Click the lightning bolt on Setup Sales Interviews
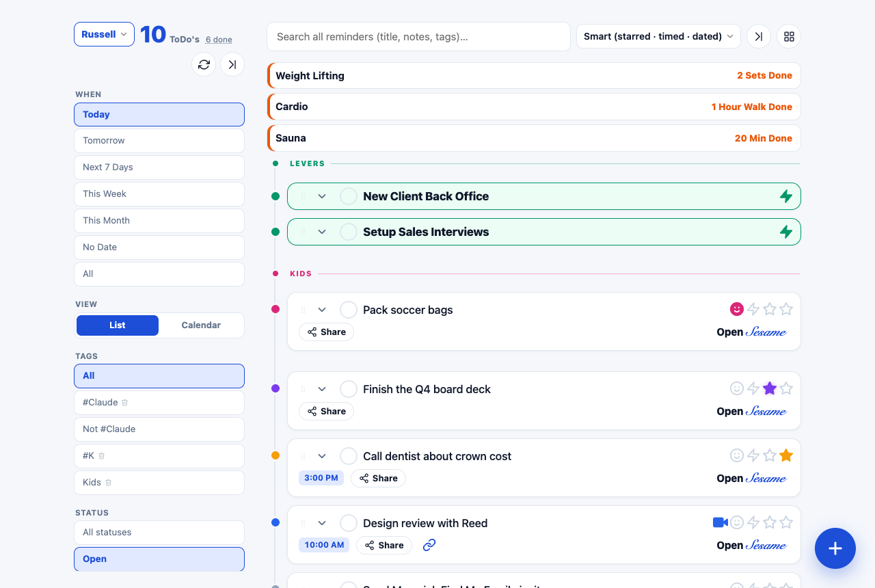 tap(786, 232)
